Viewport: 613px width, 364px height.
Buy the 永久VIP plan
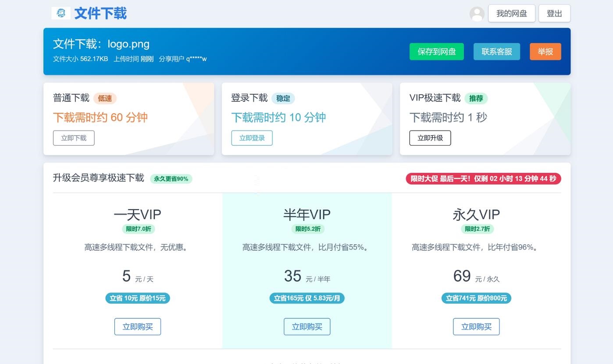tap(476, 327)
